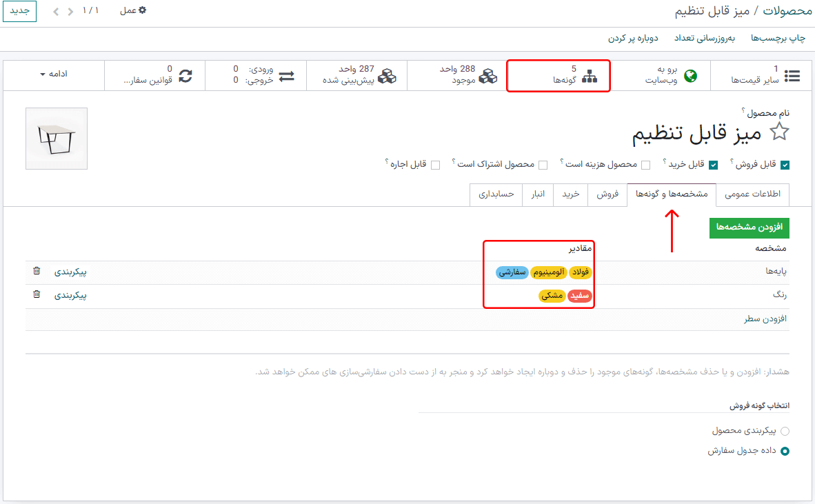Switch to the انبار tab

click(538, 195)
